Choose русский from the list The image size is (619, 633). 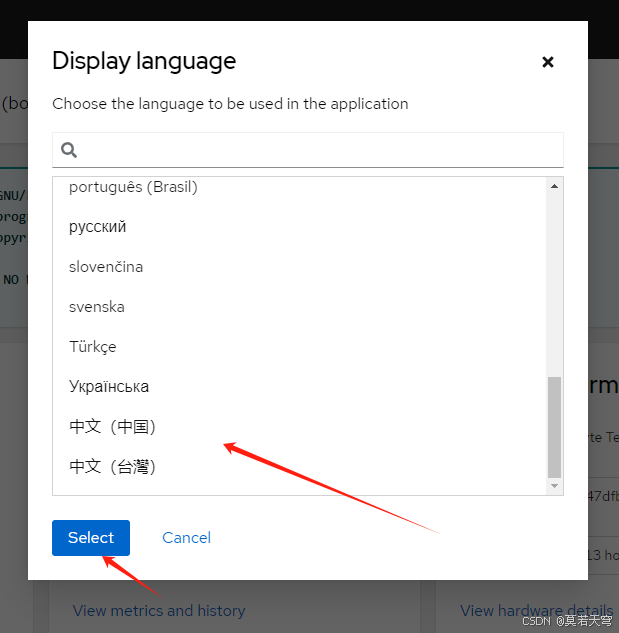coord(300,227)
